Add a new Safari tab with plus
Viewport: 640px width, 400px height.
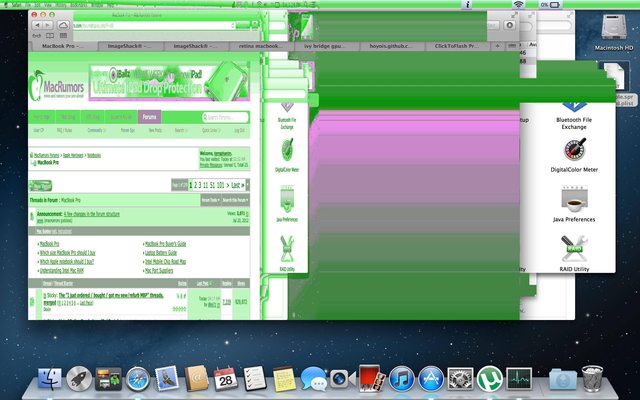click(497, 46)
